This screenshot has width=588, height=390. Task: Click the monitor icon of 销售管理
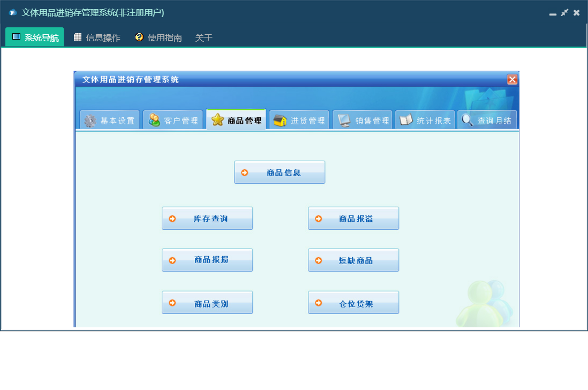click(x=344, y=121)
